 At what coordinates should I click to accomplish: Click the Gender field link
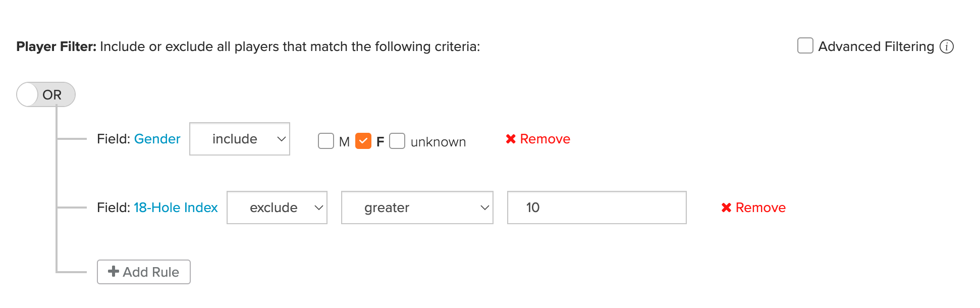tap(157, 139)
